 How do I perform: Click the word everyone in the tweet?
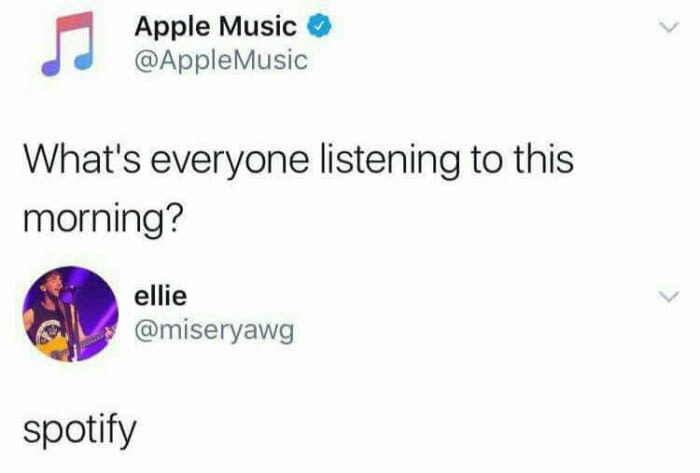(229, 162)
